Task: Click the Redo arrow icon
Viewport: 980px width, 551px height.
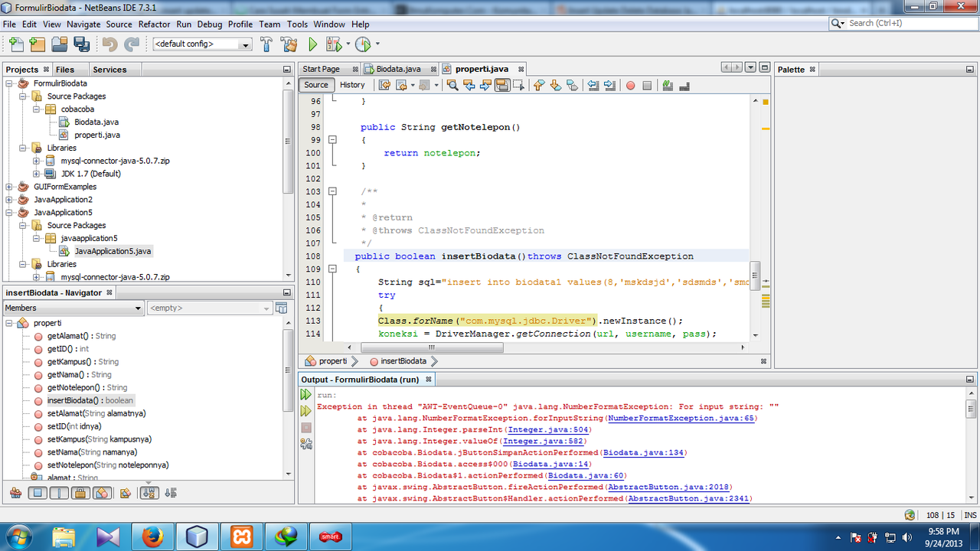Action: [132, 44]
